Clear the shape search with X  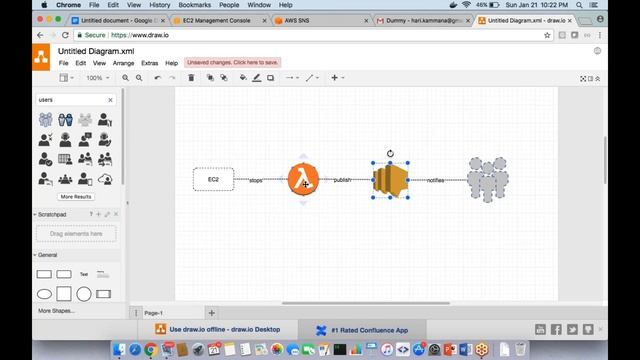coord(110,100)
